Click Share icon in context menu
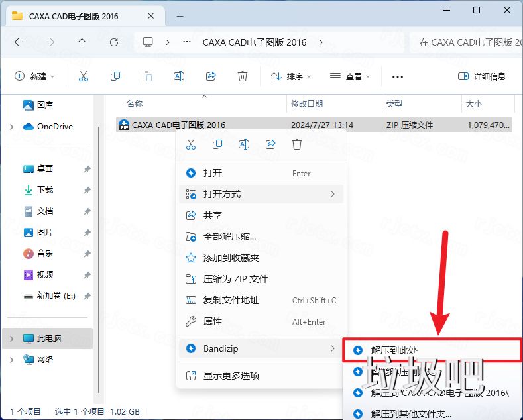 click(270, 144)
